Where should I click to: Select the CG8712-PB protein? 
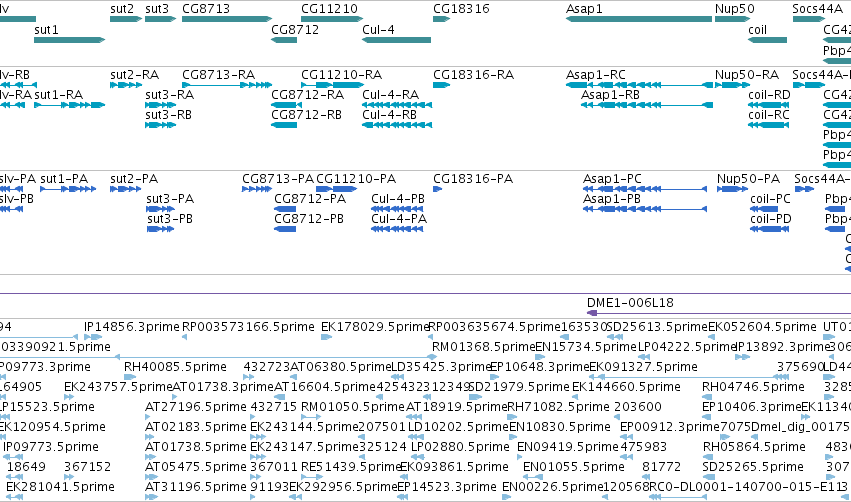[285, 229]
